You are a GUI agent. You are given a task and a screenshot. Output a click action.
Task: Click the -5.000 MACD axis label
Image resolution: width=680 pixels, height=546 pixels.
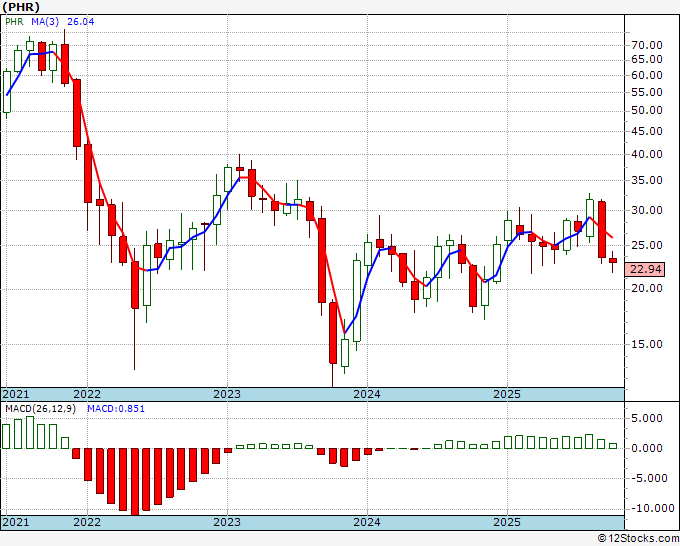[x=647, y=478]
